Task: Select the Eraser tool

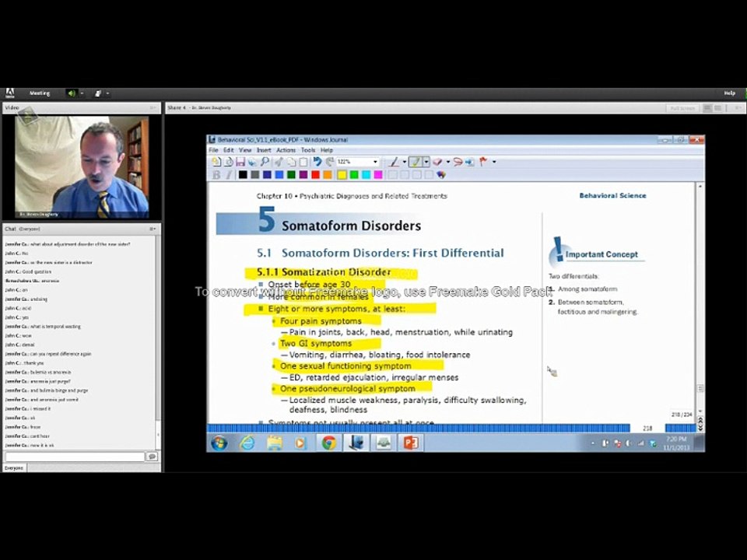Action: click(x=437, y=162)
